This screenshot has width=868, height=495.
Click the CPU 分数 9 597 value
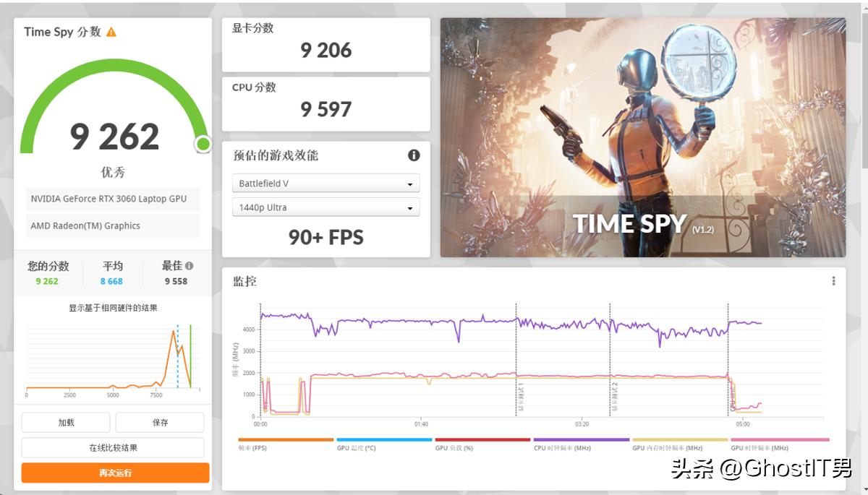point(326,109)
